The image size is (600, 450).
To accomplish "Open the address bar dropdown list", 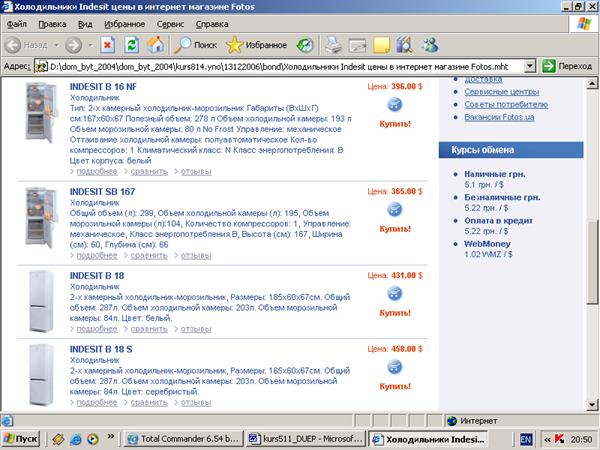I will (x=532, y=66).
